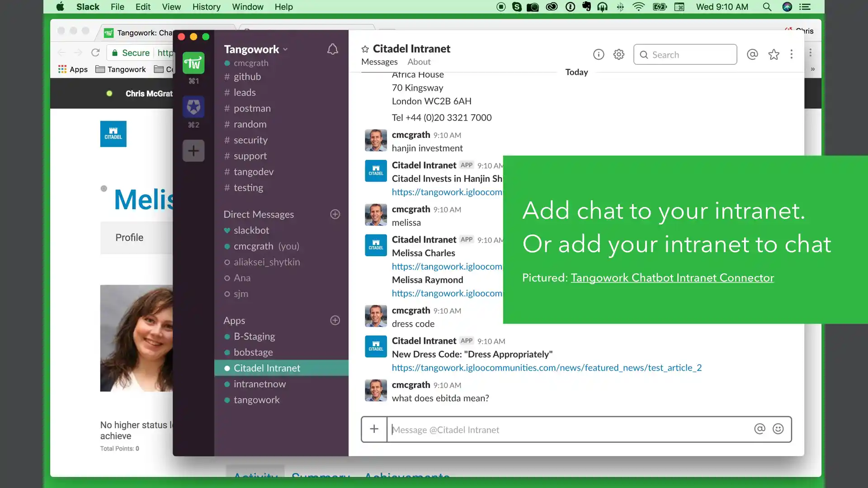Click the notifications bell icon
The image size is (868, 488).
click(x=332, y=49)
